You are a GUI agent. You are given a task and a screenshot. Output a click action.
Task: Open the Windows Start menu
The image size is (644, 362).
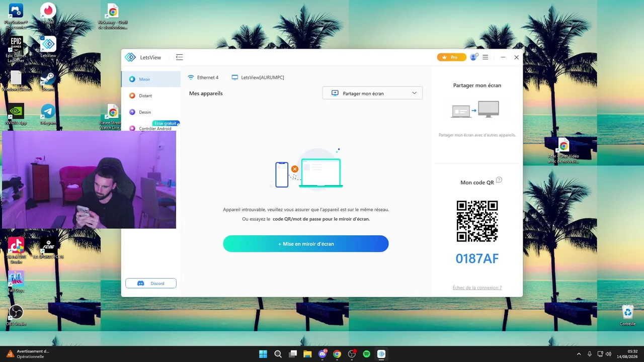[263, 354]
